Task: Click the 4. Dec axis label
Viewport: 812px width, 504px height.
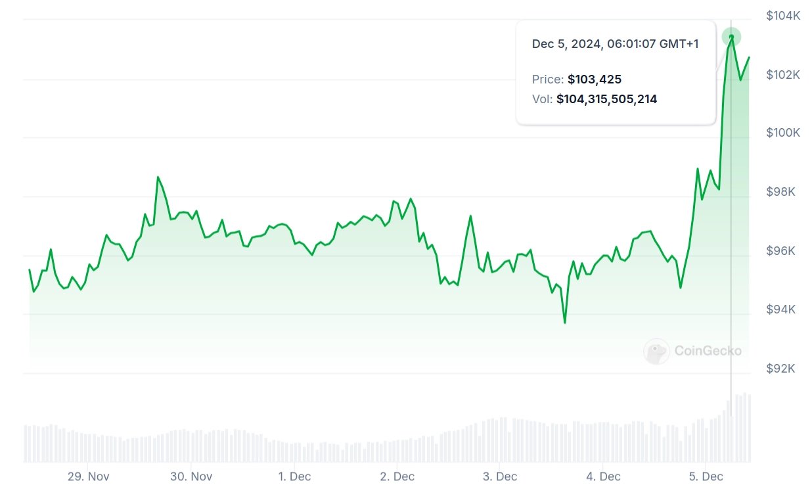Action: pos(603,476)
